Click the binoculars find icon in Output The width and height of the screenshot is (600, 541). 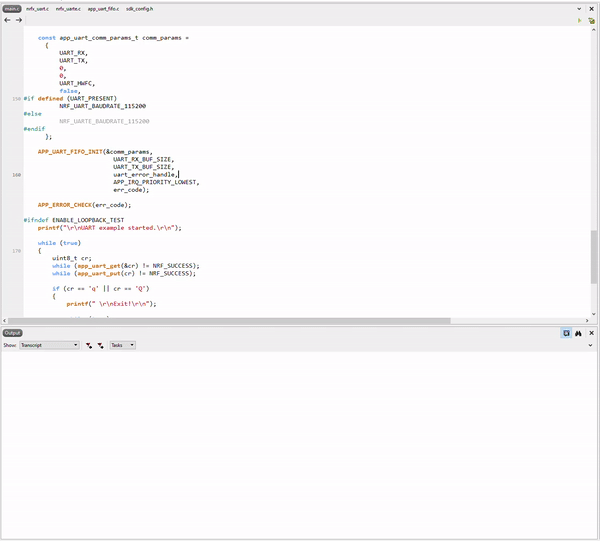click(x=578, y=333)
